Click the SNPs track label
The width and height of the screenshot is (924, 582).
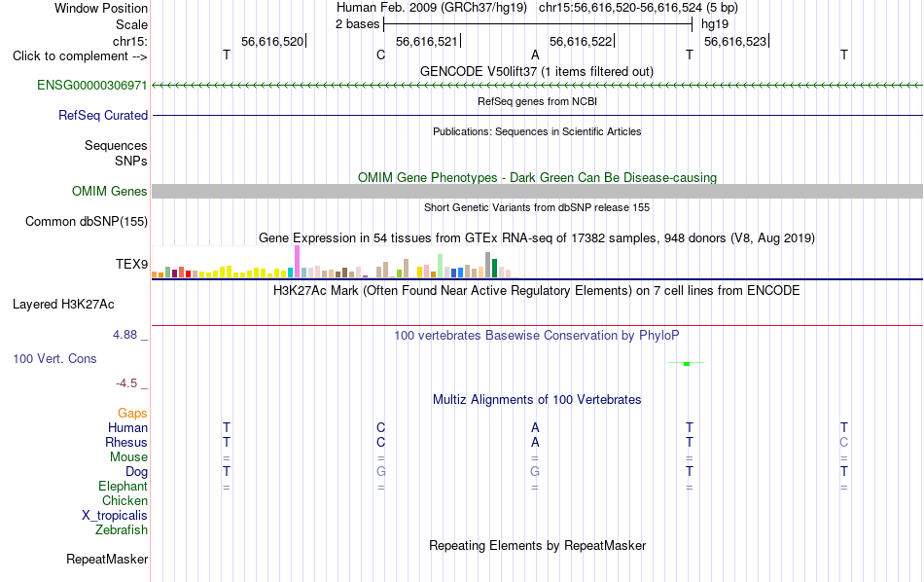click(131, 161)
